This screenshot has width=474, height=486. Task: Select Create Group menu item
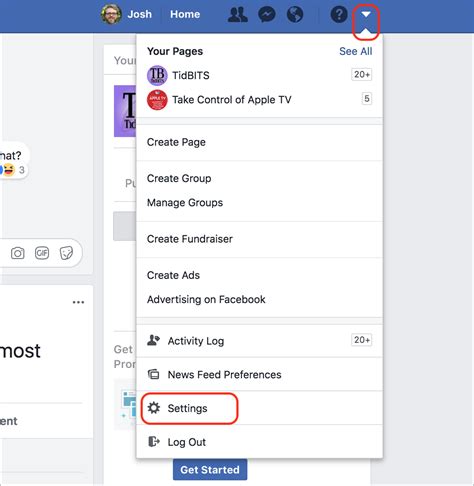pos(259,179)
